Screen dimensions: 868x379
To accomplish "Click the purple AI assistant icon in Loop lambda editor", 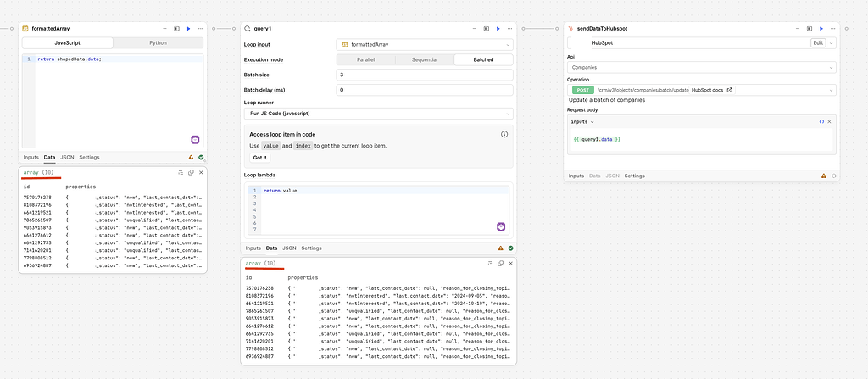I will tap(500, 226).
